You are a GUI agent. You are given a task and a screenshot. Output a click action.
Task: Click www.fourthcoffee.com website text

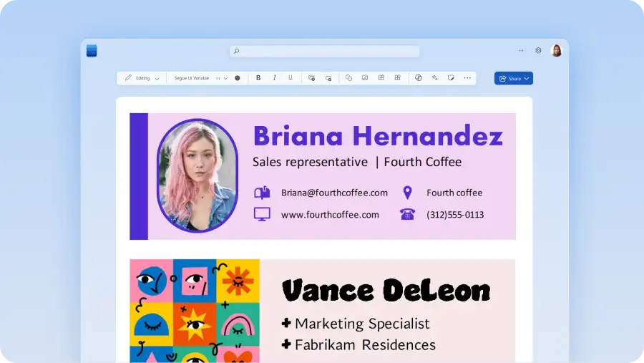330,215
